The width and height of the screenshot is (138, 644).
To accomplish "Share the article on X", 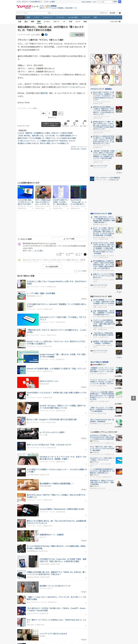I will (x=43, y=35).
